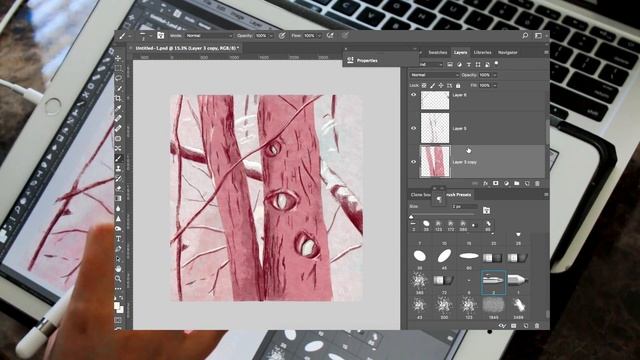Hide Layer 6 with its eye icon
The image size is (640, 360).
click(x=413, y=95)
